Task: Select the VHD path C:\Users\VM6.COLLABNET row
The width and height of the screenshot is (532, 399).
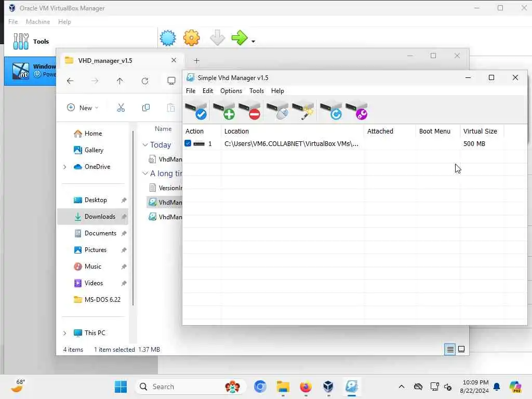Action: pyautogui.click(x=354, y=144)
